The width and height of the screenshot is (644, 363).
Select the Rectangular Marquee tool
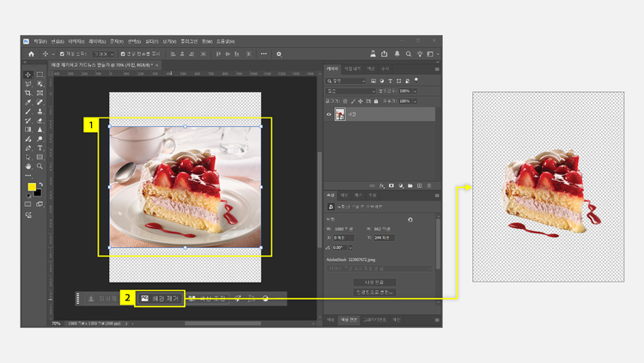click(39, 75)
